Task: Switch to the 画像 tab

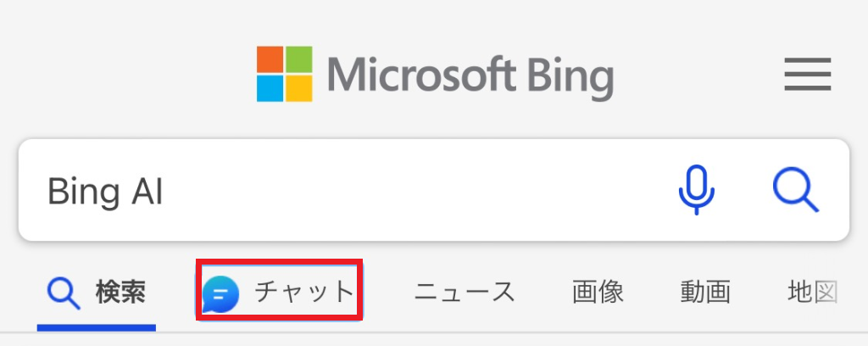Action: point(598,293)
